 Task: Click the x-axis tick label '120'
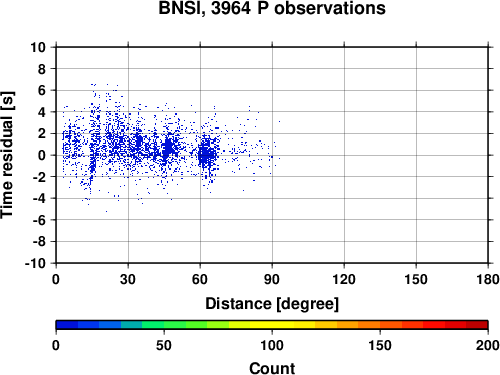pos(344,279)
